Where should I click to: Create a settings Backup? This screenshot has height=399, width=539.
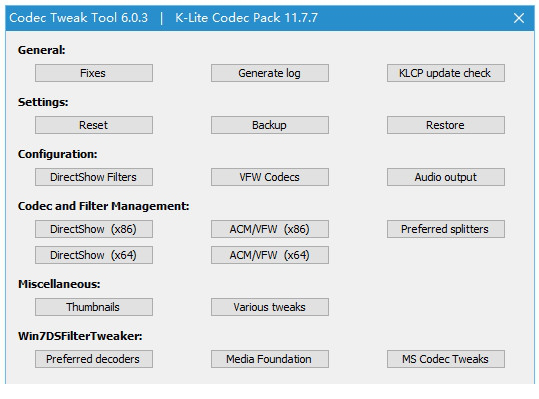pyautogui.click(x=270, y=125)
